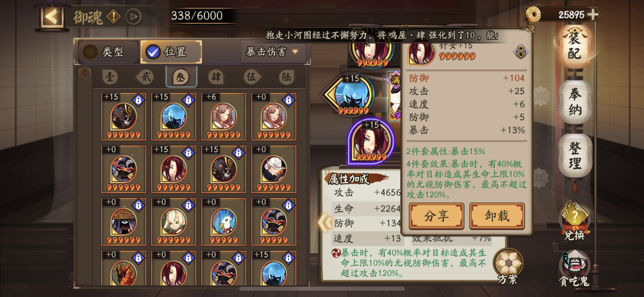Open the 贪吃鬼 ghost icon
The width and height of the screenshot is (644, 297).
click(575, 269)
